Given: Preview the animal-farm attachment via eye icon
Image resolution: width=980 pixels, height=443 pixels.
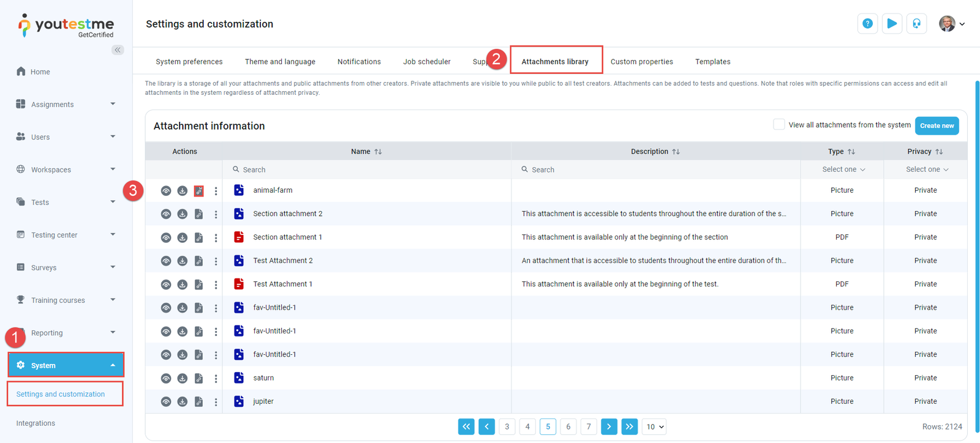Looking at the screenshot, I should pos(166,191).
